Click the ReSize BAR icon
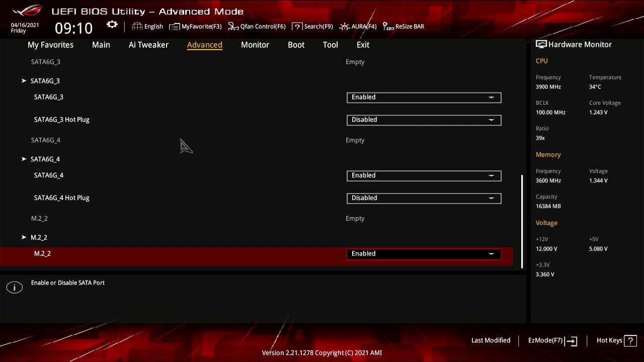 pyautogui.click(x=388, y=26)
